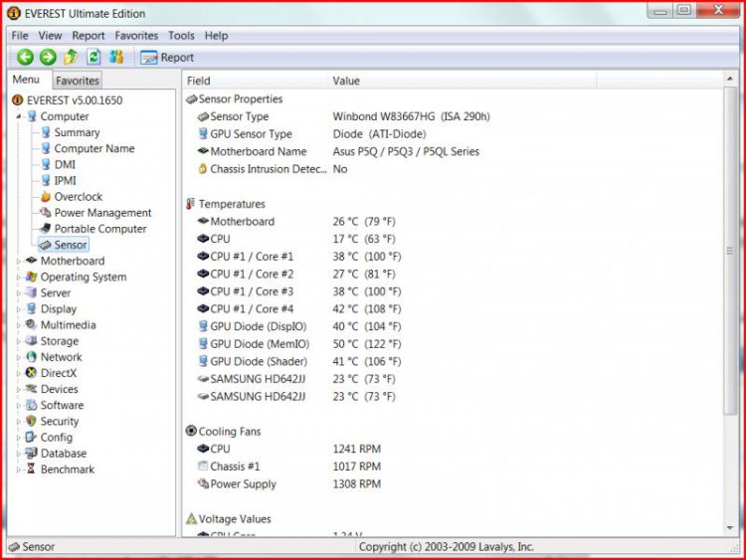Expand the Display tree node
This screenshot has width=746, height=560.
(x=19, y=309)
